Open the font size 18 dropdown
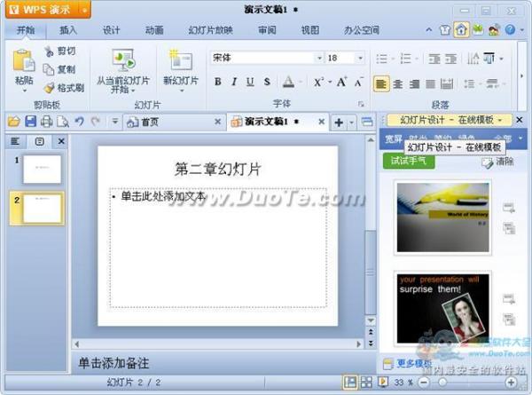532x395 pixels. point(360,58)
